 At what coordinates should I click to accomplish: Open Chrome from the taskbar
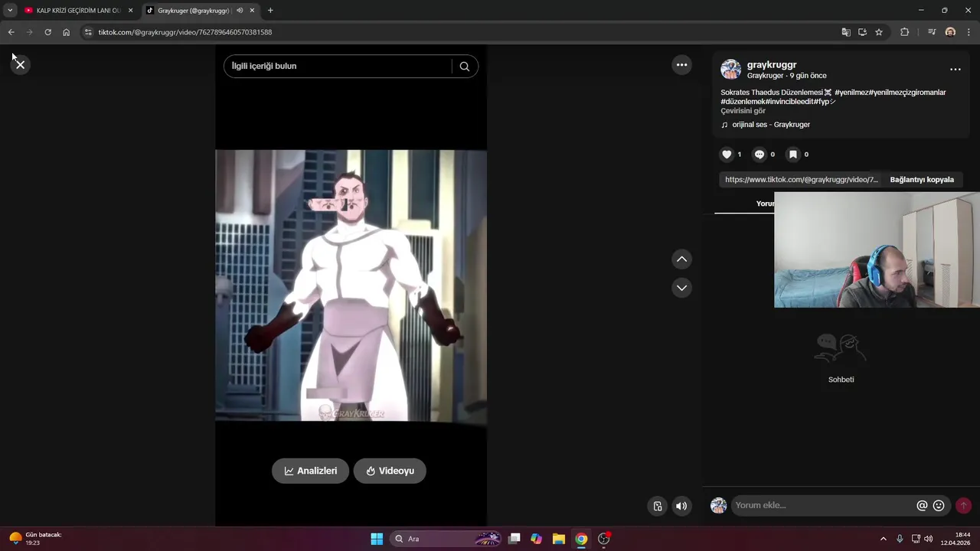tap(581, 539)
